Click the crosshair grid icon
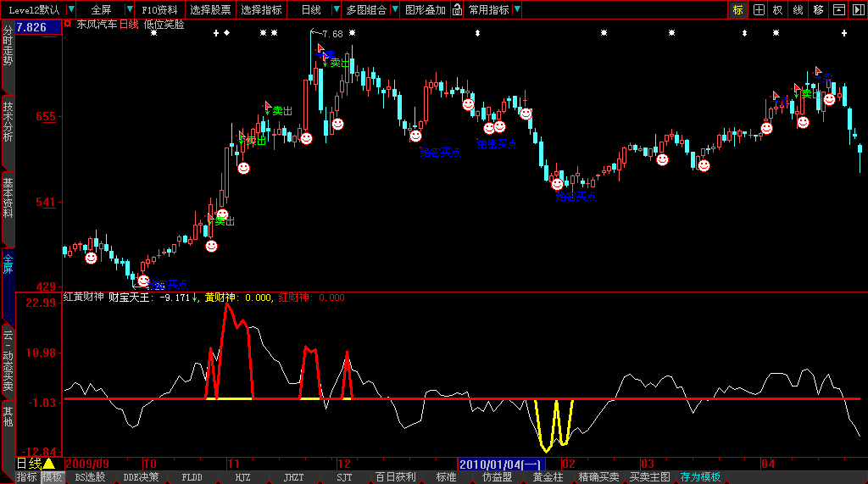This screenshot has width=868, height=484. [759, 10]
